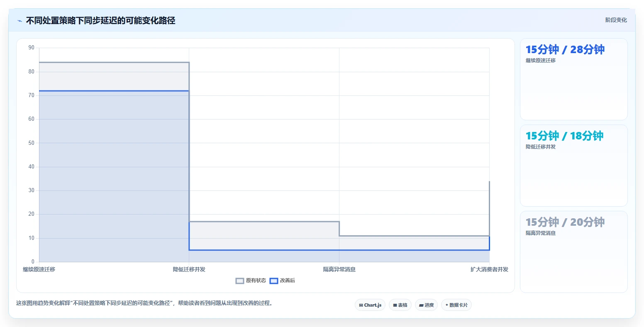644x327 pixels.
Task: Click the chart description sentence below the chart
Action: pos(145,303)
